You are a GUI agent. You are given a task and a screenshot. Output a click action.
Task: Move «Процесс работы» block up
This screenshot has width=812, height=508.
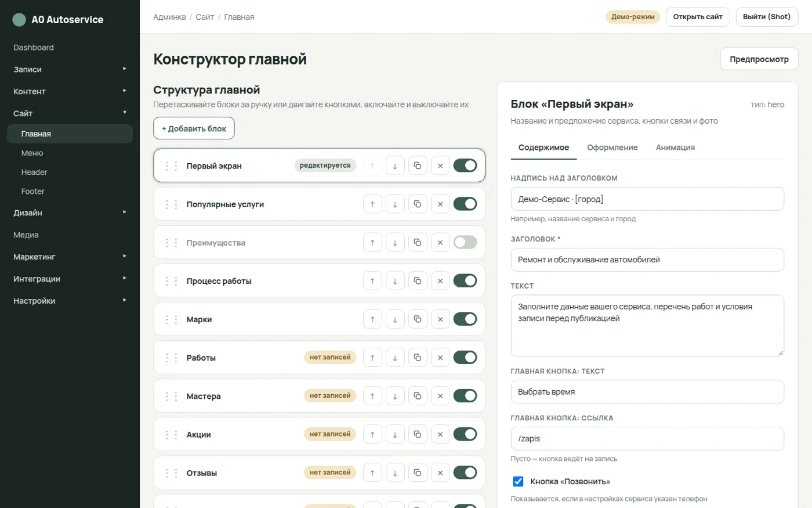tap(372, 281)
